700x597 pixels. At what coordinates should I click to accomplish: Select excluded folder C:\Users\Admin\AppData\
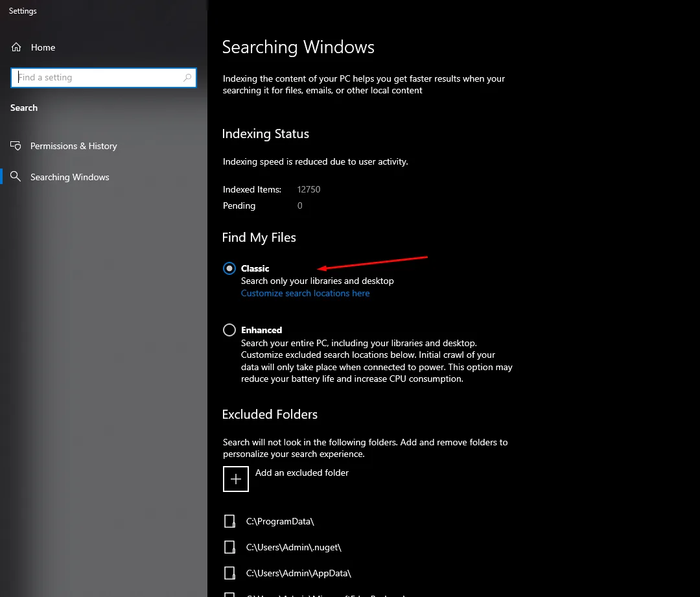coord(299,573)
